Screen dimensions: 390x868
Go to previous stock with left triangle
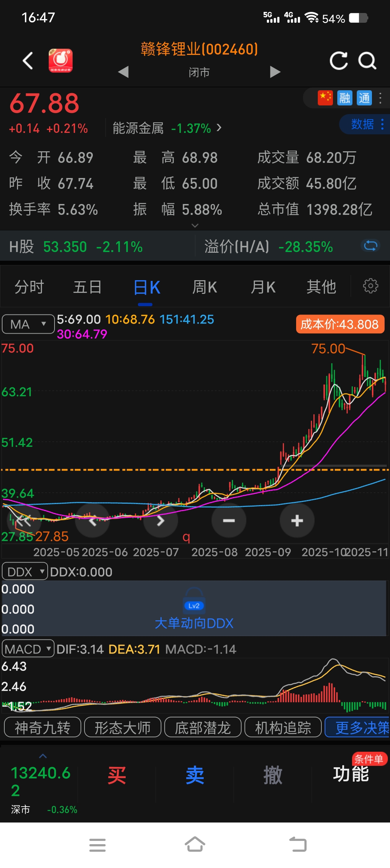pyautogui.click(x=123, y=72)
